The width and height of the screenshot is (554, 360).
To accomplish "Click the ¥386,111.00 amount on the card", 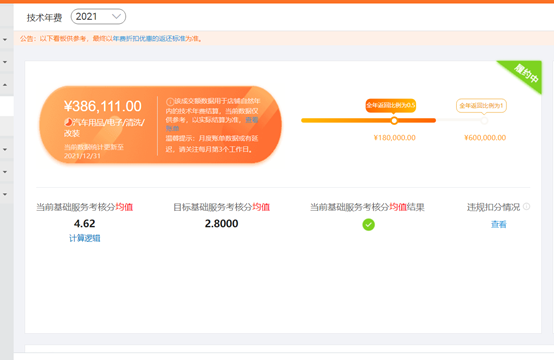I will 103,106.
